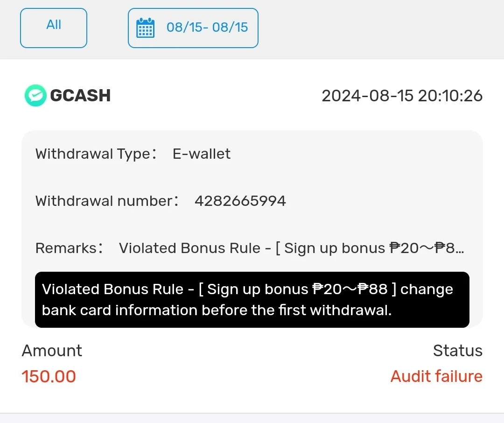The image size is (504, 423).
Task: Select the 08/15- 08/15 date range
Action: coord(207,28)
